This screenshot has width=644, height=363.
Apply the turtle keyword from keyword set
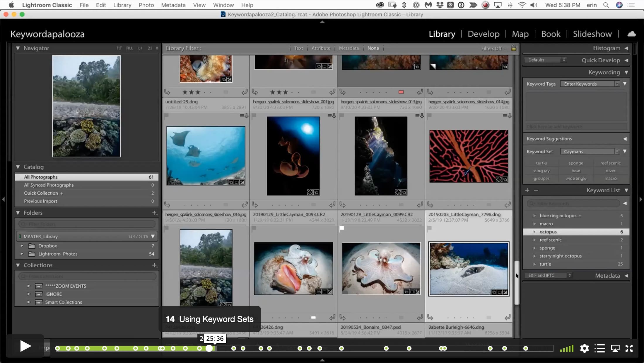tap(541, 163)
